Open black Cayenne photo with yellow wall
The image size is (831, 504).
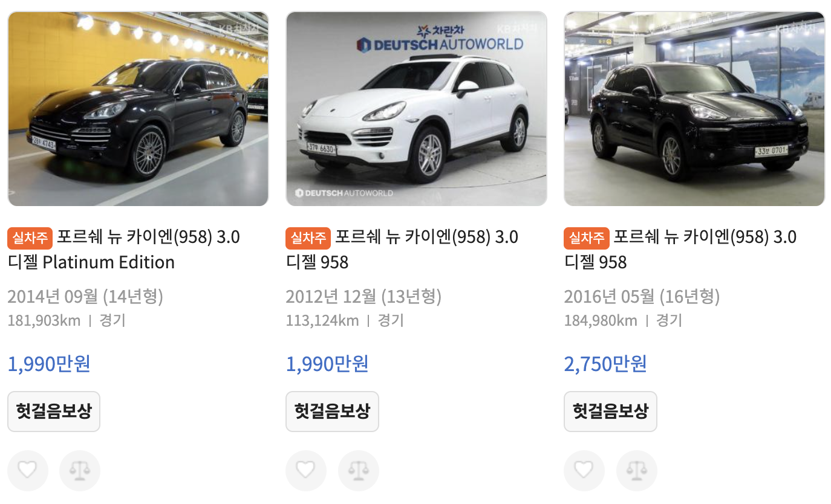point(138,109)
